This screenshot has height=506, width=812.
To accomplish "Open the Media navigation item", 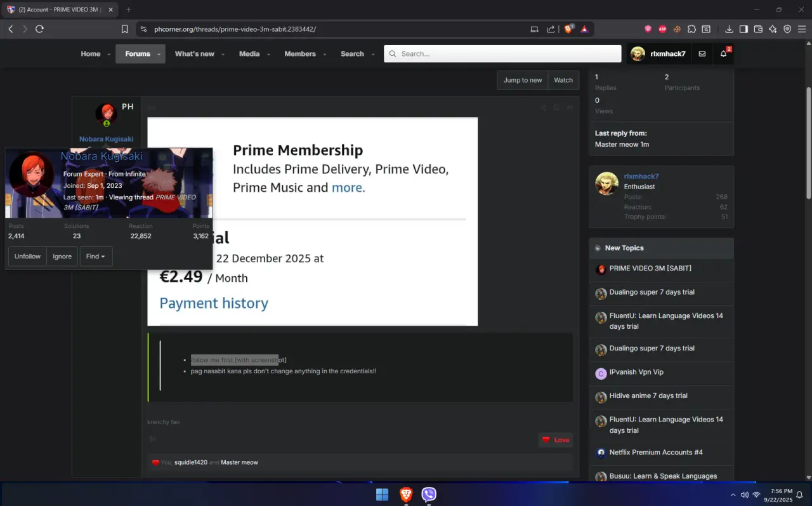I will 249,54.
